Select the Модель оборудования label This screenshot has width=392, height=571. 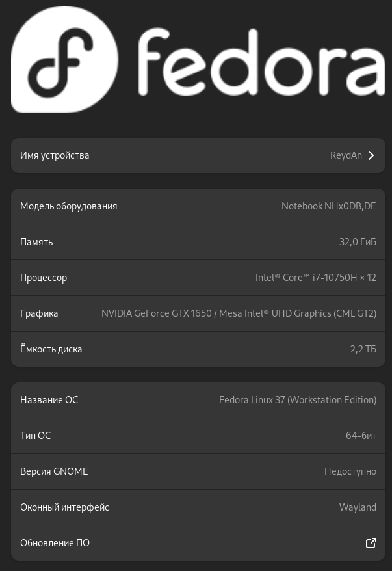pyautogui.click(x=68, y=206)
